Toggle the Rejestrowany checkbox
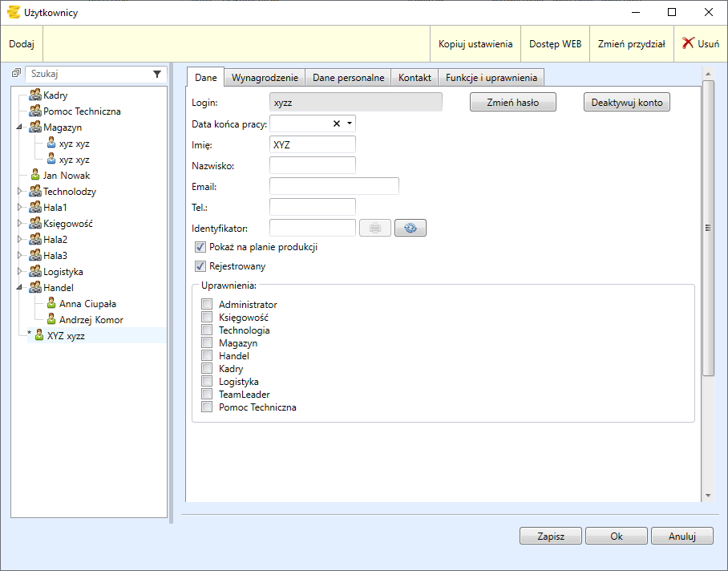Image resolution: width=728 pixels, height=571 pixels. pos(200,266)
